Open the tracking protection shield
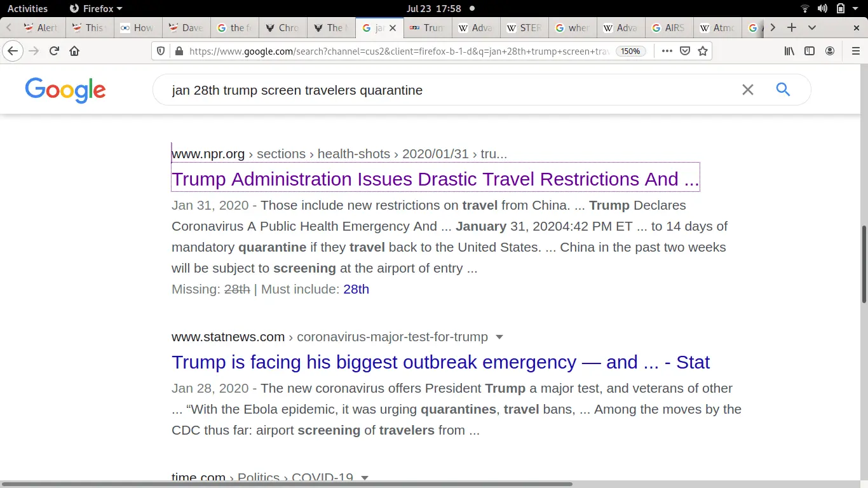 coord(161,51)
